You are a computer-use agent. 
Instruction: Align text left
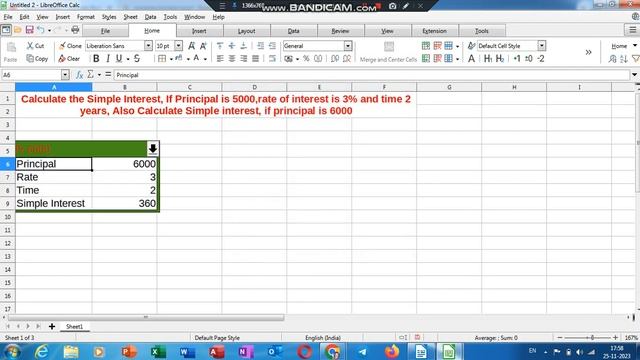point(220,59)
